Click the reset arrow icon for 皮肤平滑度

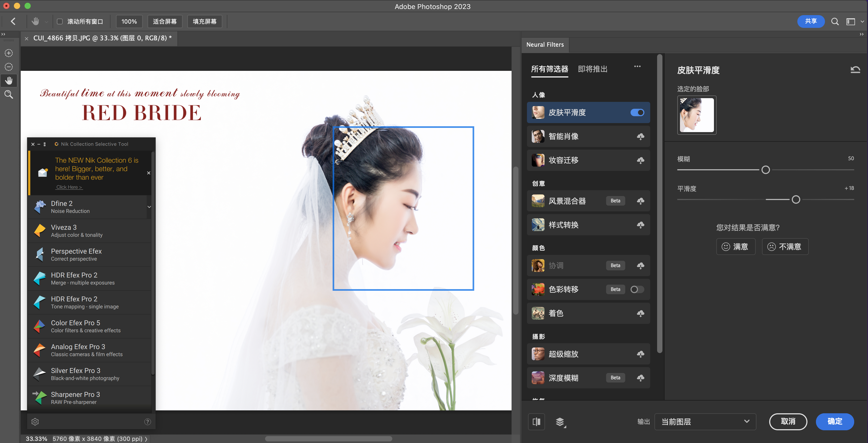coord(855,70)
